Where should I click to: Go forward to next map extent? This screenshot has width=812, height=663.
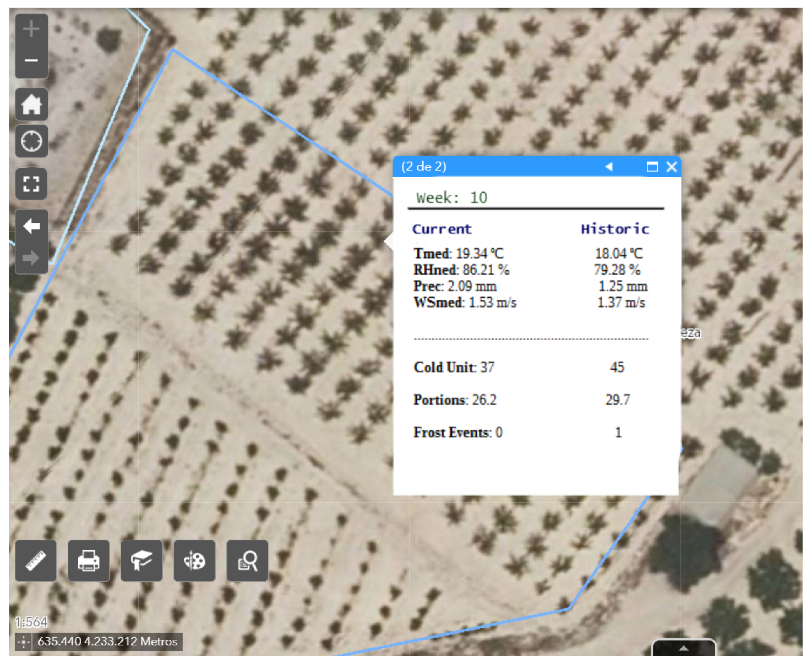click(31, 257)
